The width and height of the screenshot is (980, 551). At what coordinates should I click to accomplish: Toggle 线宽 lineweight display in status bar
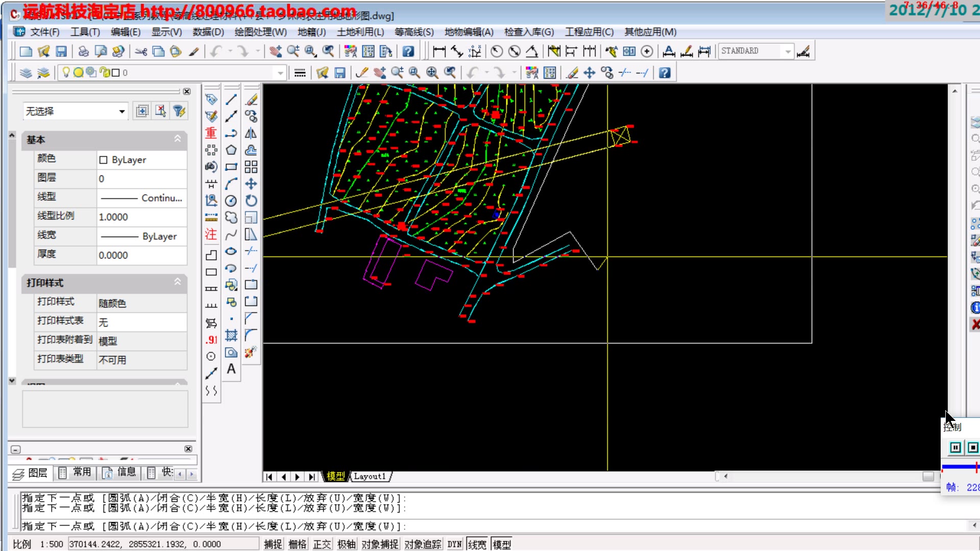[477, 544]
